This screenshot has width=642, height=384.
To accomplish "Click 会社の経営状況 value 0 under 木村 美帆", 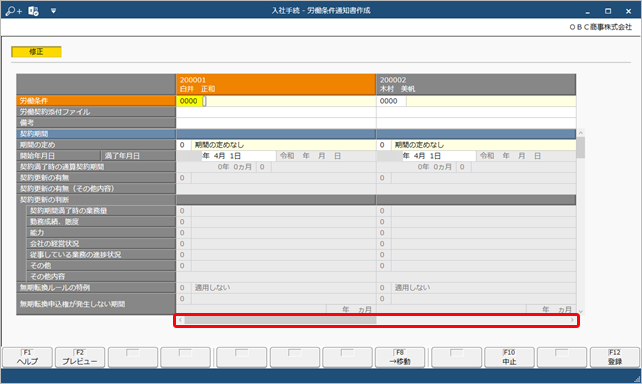I will pos(384,244).
